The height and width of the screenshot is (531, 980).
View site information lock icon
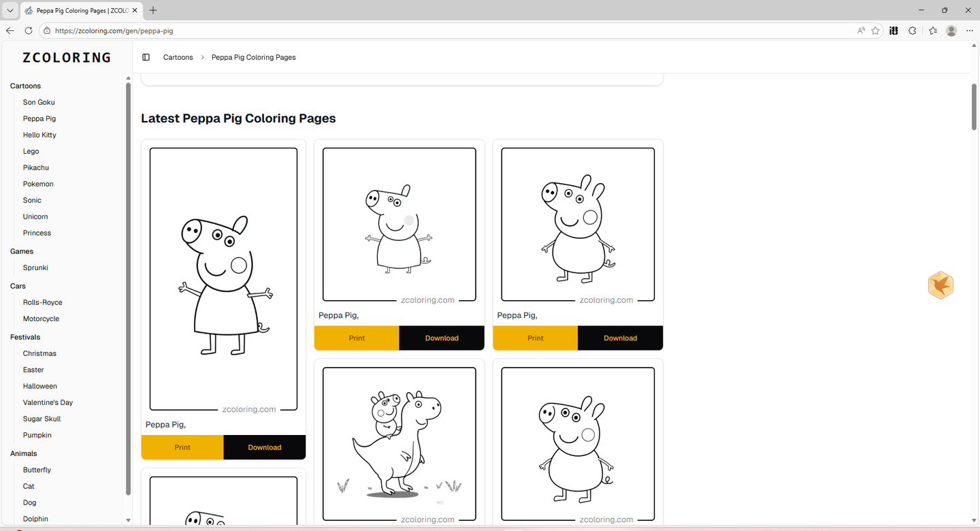tap(47, 31)
